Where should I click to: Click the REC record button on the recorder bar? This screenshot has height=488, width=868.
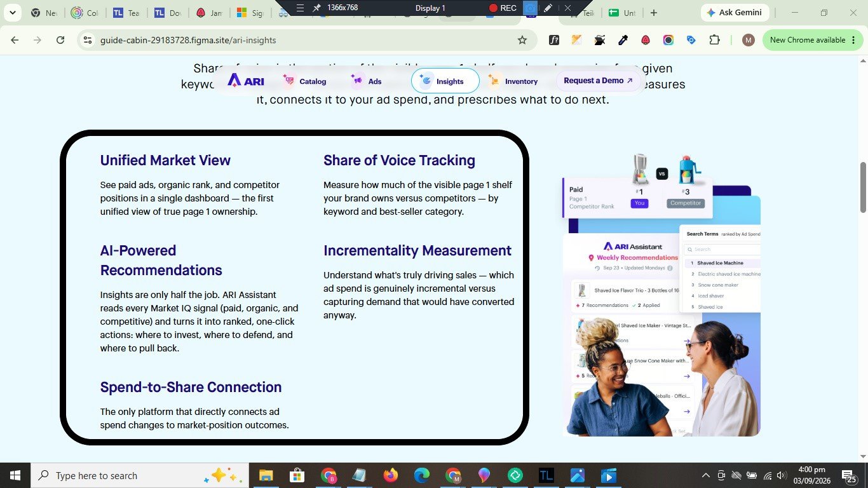[x=502, y=8]
